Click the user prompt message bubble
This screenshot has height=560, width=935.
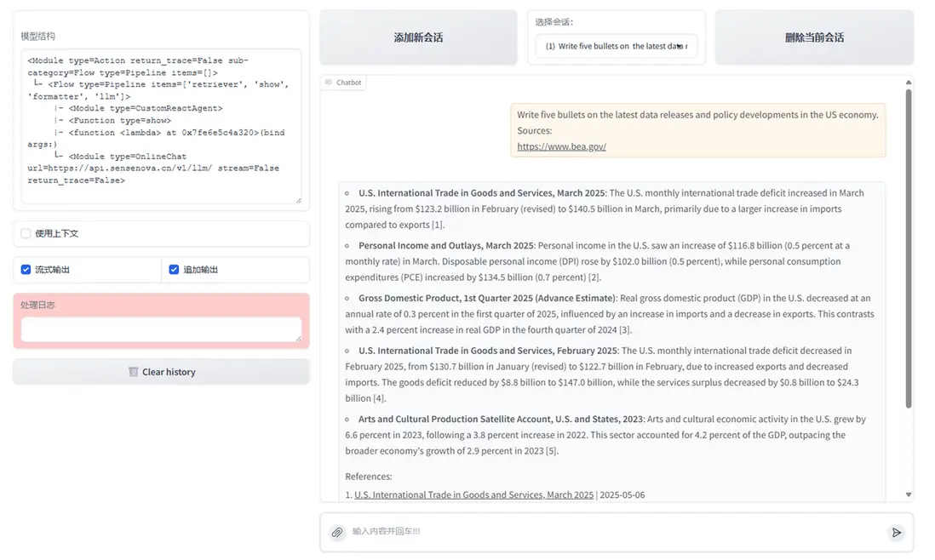click(697, 130)
